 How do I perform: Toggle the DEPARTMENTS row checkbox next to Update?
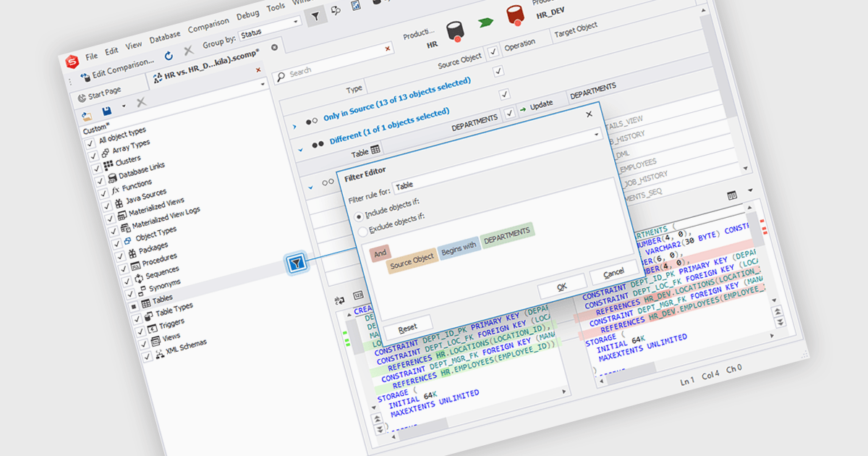pos(510,113)
